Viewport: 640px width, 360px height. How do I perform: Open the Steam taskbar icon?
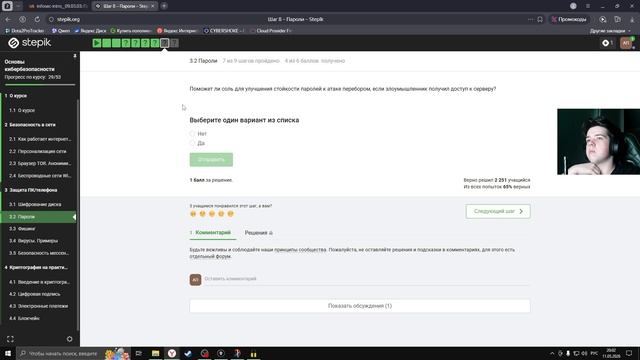point(188,353)
